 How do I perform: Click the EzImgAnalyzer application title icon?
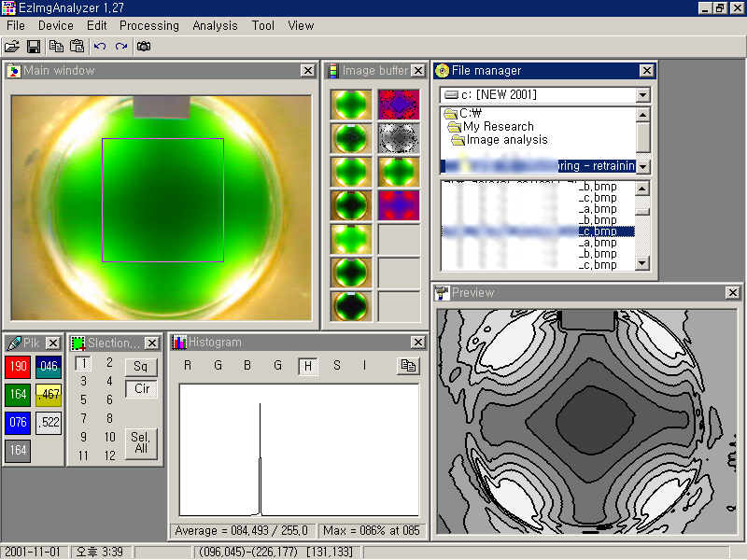8,7
